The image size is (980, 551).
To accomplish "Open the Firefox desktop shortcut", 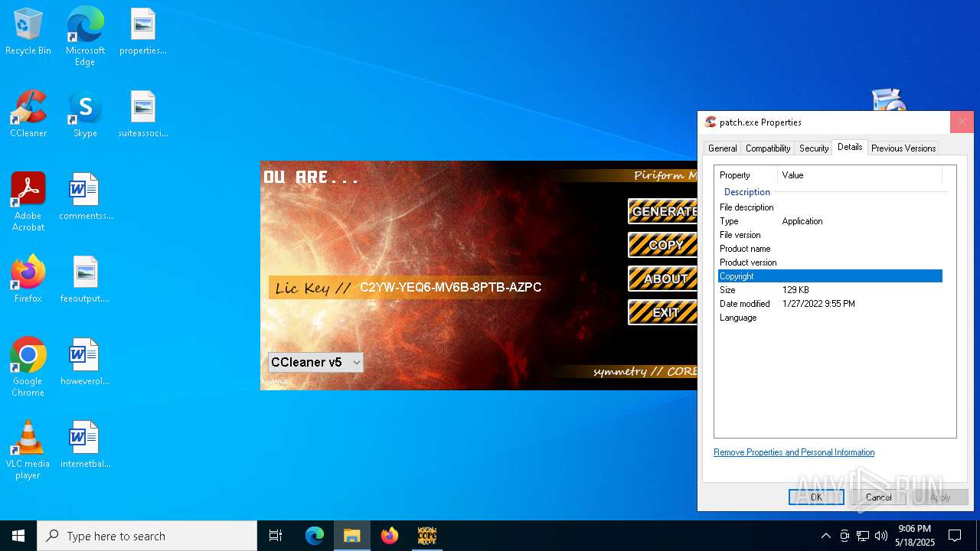I will tap(28, 280).
